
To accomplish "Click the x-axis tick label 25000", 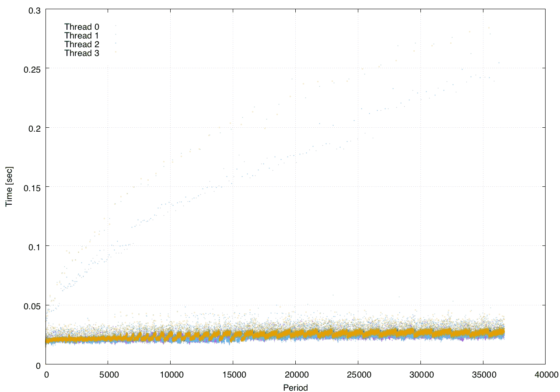I will 358,374.
